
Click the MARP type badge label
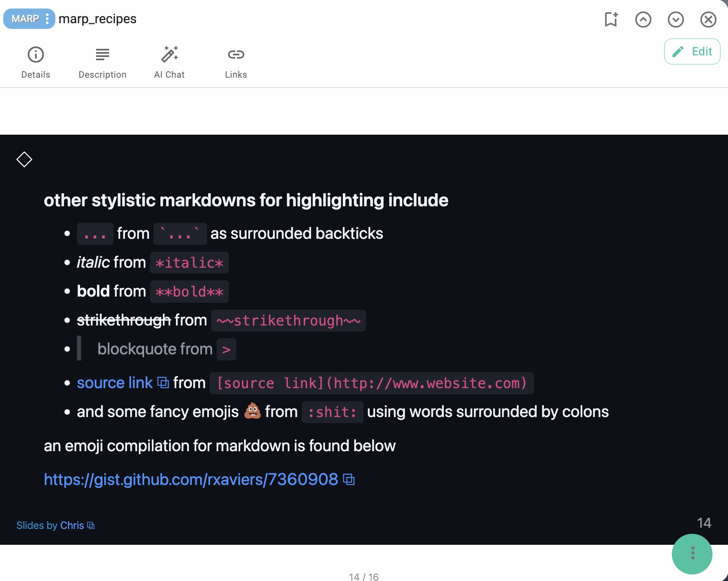click(x=25, y=19)
